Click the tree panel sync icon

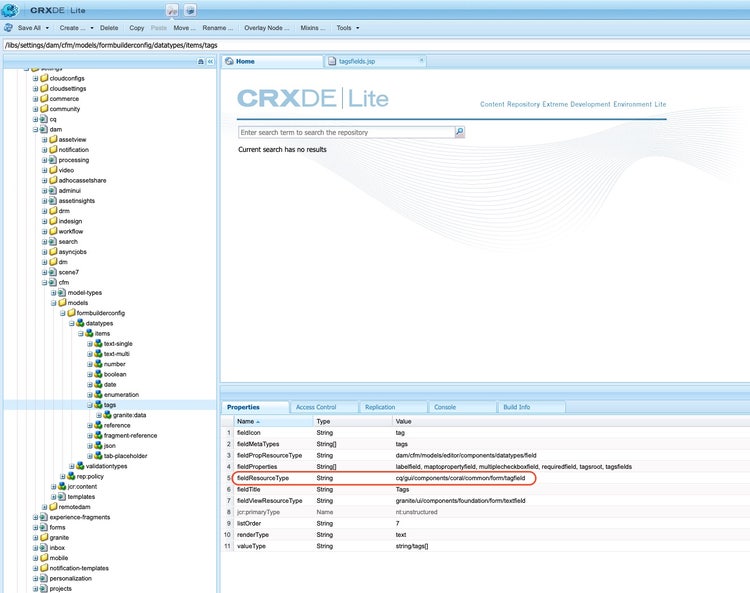(201, 62)
